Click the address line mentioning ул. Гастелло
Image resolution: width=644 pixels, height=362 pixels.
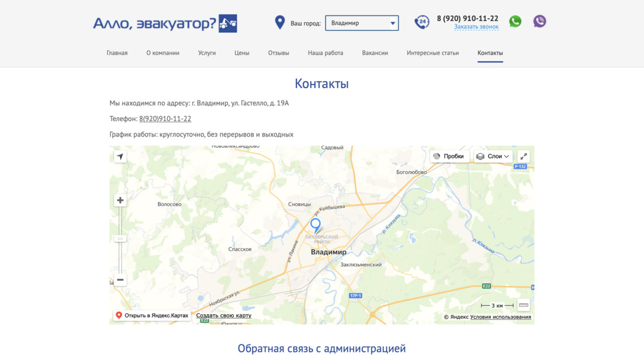pos(199,103)
